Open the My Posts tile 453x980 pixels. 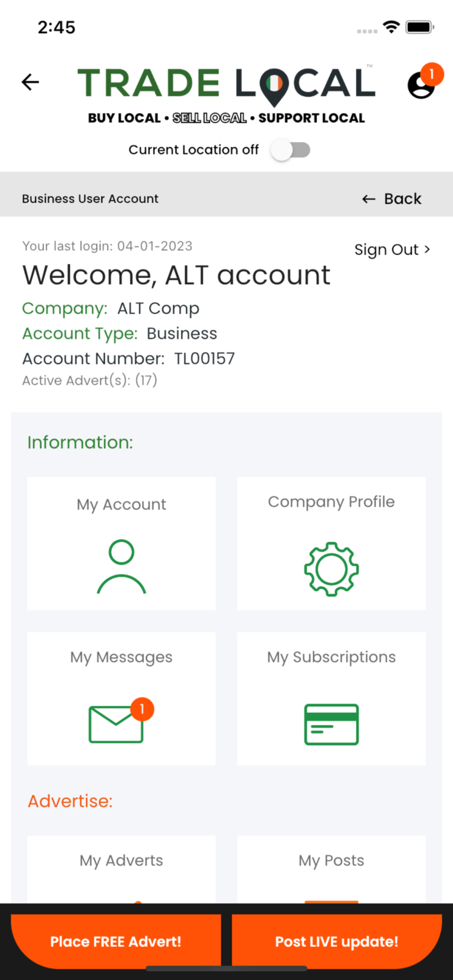click(x=331, y=867)
